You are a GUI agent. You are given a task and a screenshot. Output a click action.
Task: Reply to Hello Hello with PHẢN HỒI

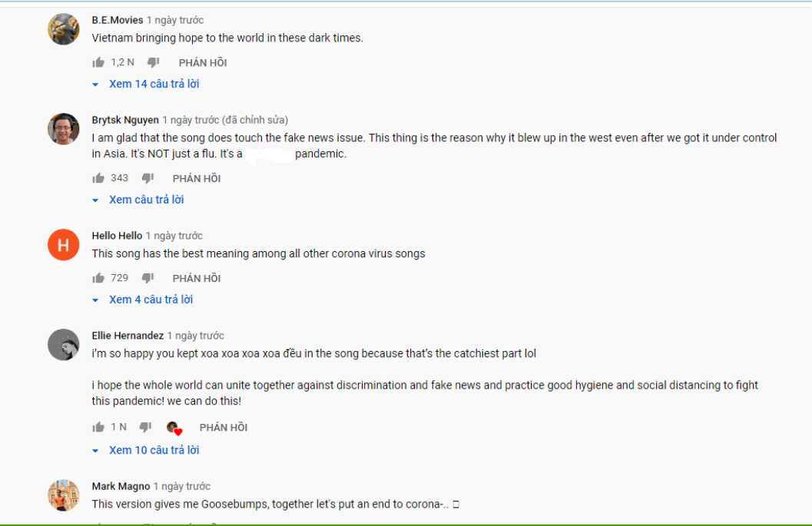197,278
